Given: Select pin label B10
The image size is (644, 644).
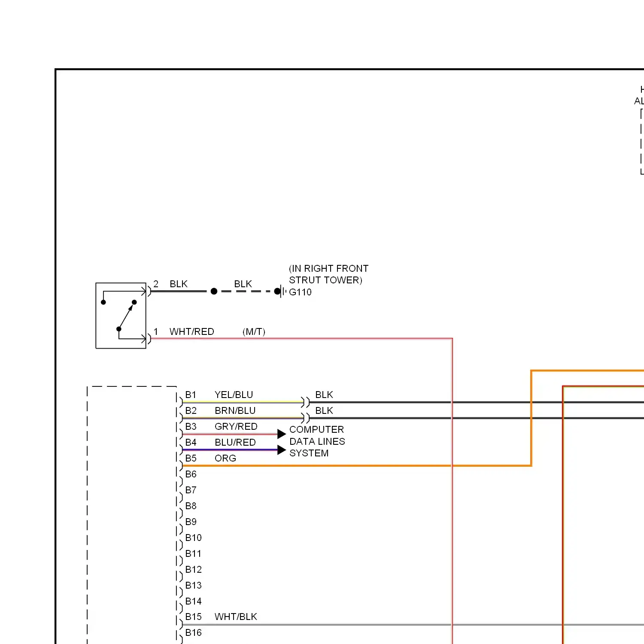Looking at the screenshot, I should 193,538.
